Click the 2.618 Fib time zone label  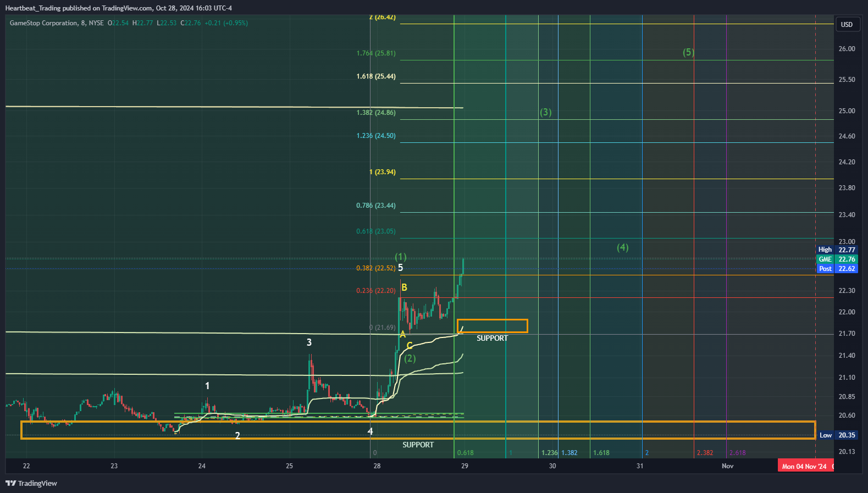pos(738,453)
